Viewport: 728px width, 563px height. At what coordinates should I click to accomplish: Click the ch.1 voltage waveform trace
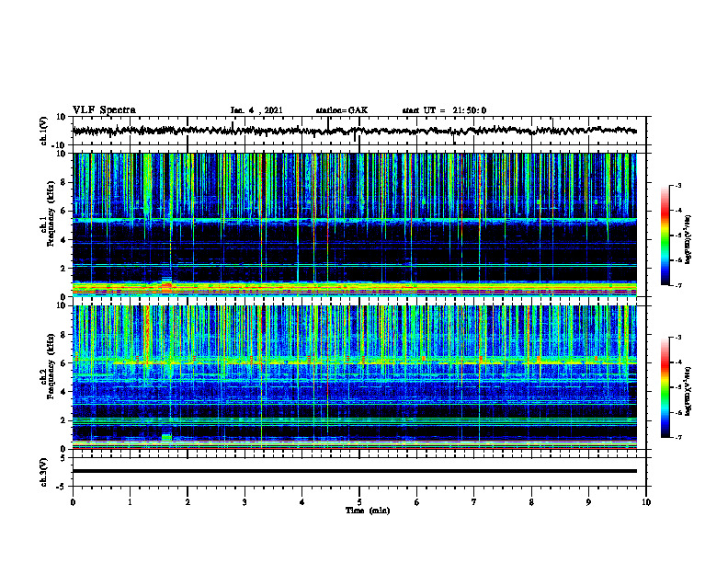coord(354,131)
